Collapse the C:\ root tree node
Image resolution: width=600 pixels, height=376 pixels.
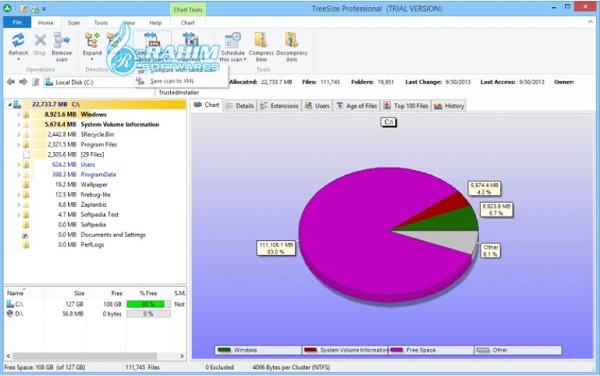[10, 104]
